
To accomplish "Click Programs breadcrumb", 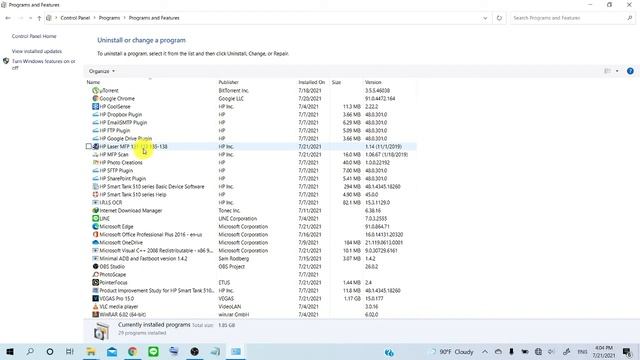I will [x=109, y=18].
